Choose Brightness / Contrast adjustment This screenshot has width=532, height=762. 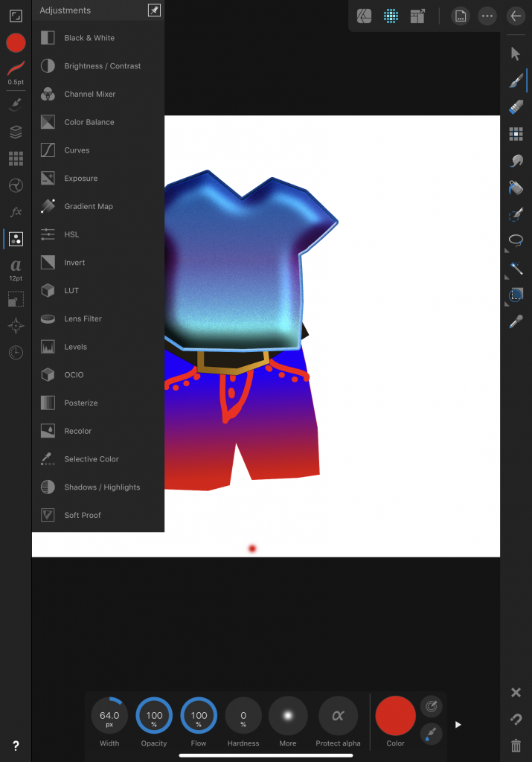click(x=98, y=66)
